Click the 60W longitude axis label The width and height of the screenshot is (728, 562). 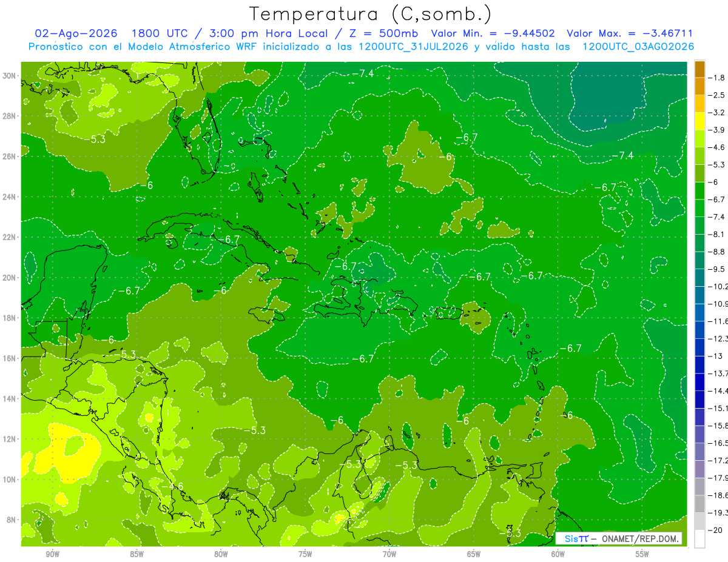[x=559, y=554]
